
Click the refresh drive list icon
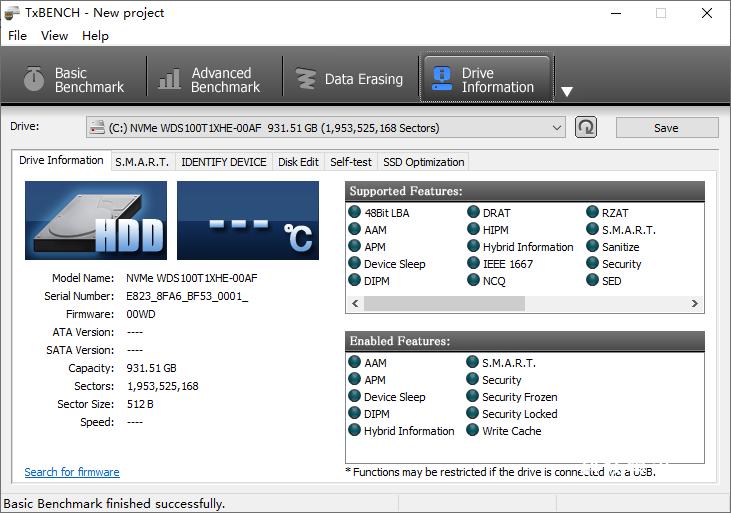click(586, 127)
